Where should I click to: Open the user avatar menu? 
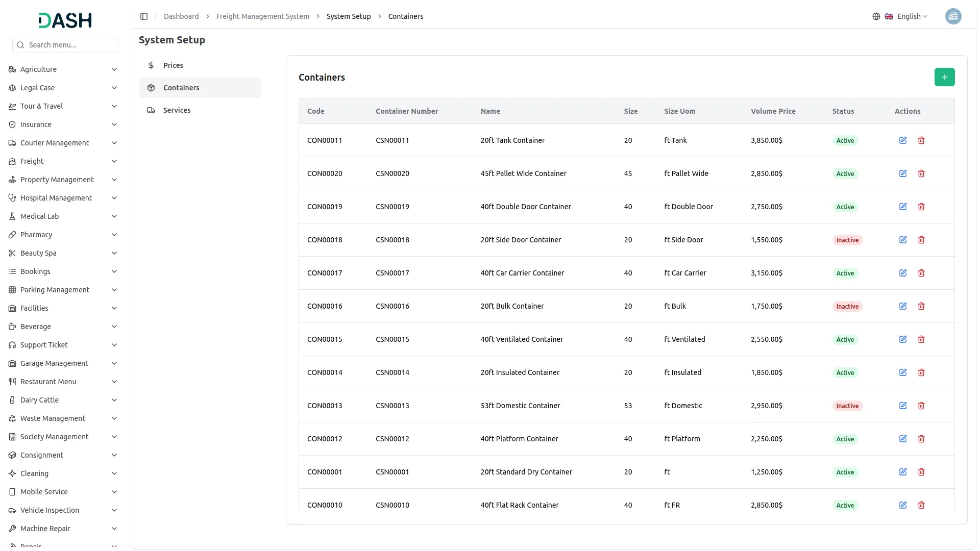pyautogui.click(x=953, y=16)
